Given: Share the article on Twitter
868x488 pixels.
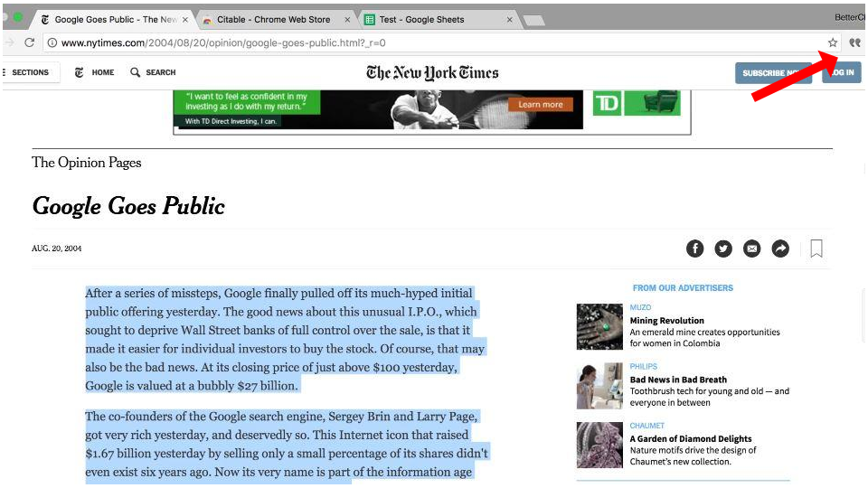Looking at the screenshot, I should coord(723,249).
